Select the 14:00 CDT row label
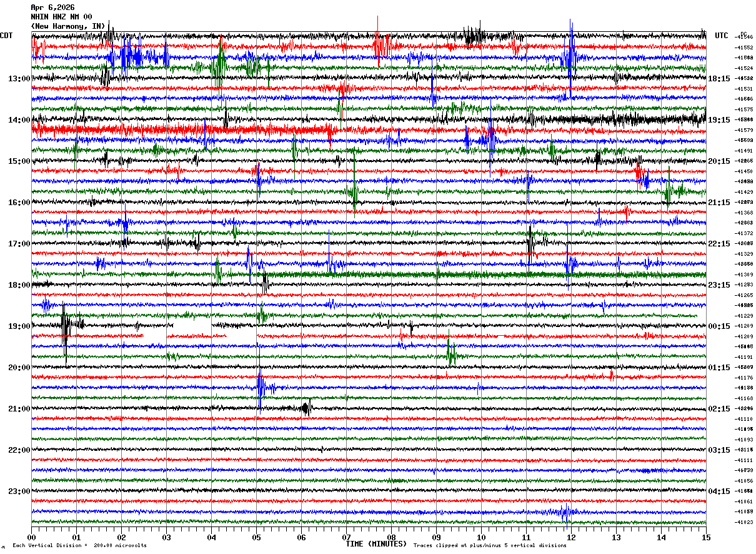 (19, 120)
